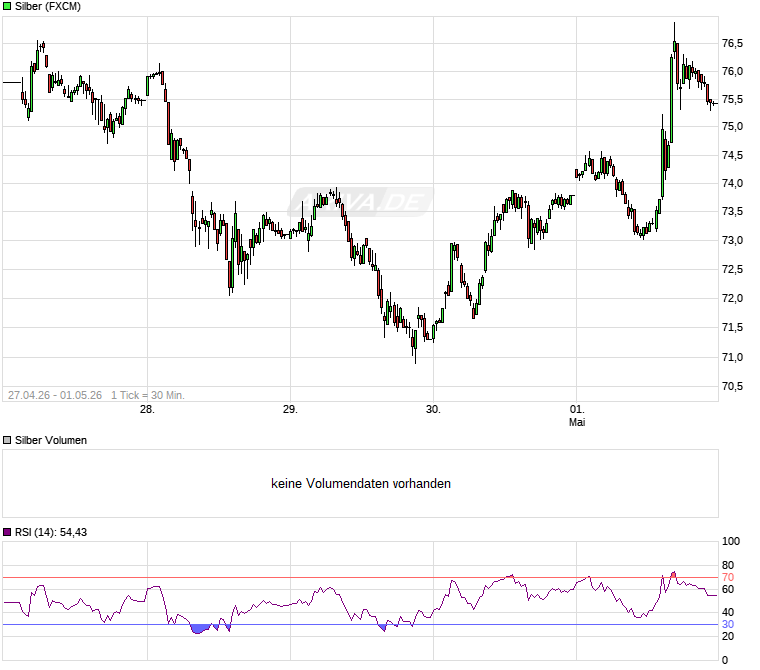760x670 pixels.
Task: Click the Silber (FXCM) chart title
Action: (x=48, y=6)
